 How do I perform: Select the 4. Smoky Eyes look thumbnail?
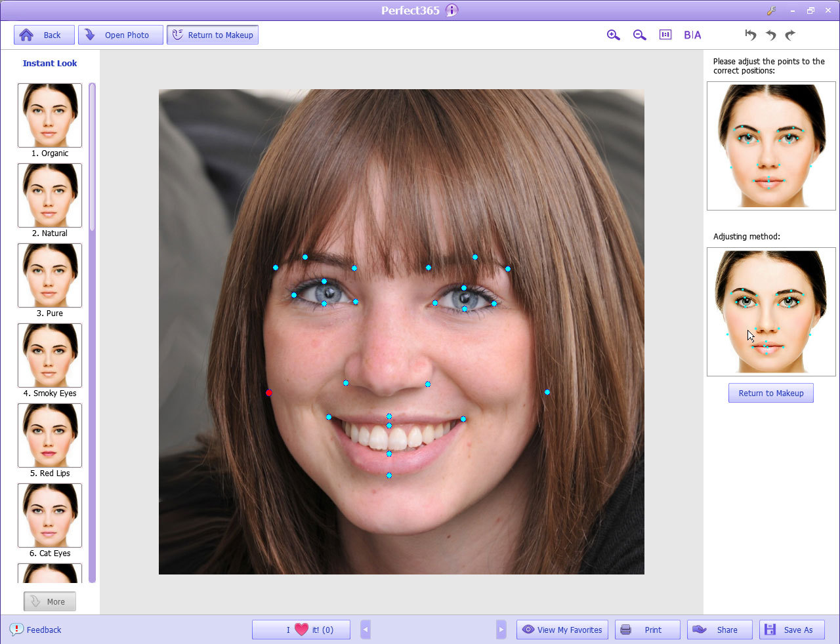tap(50, 355)
